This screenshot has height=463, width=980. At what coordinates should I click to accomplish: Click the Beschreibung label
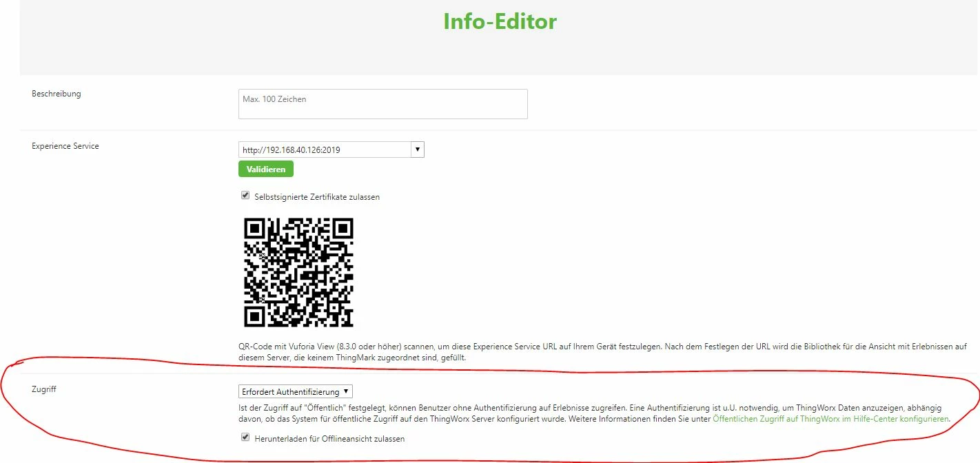tap(57, 94)
